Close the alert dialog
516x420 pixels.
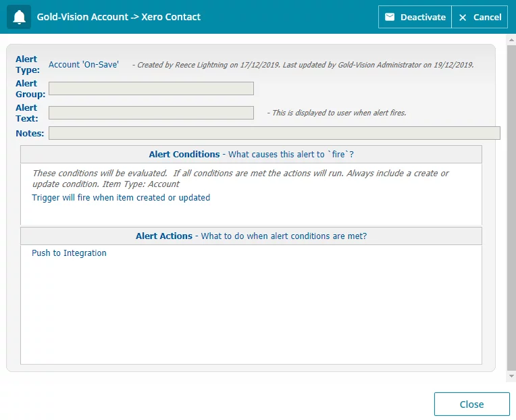(471, 404)
